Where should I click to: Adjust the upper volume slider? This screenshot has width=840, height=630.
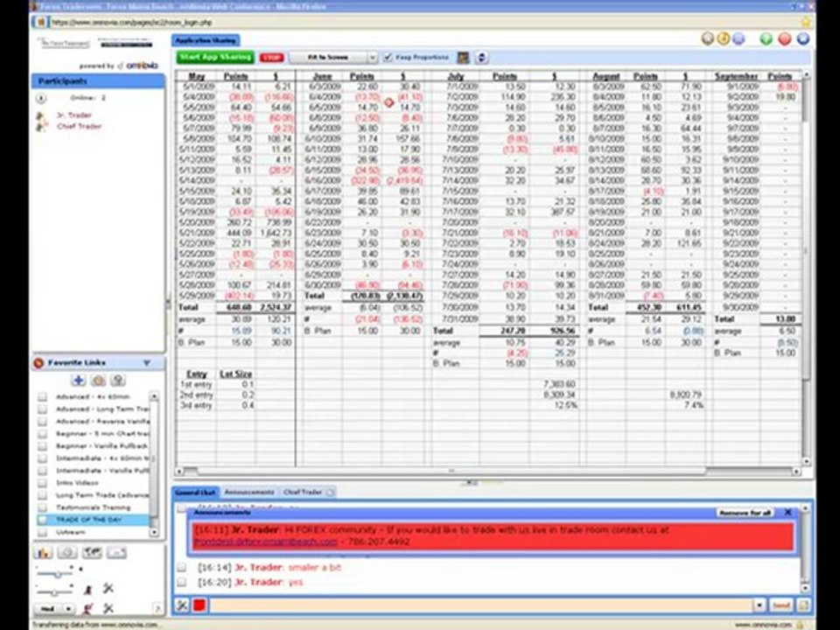pyautogui.click(x=56, y=574)
